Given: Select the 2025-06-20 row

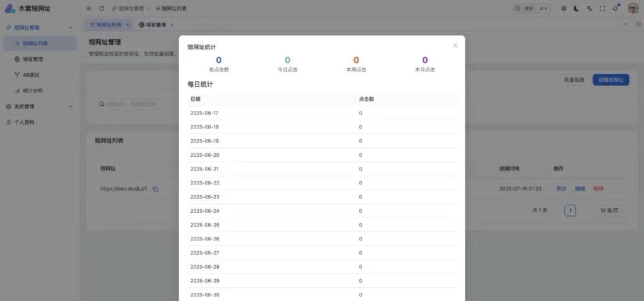Looking at the screenshot, I should click(322, 155).
